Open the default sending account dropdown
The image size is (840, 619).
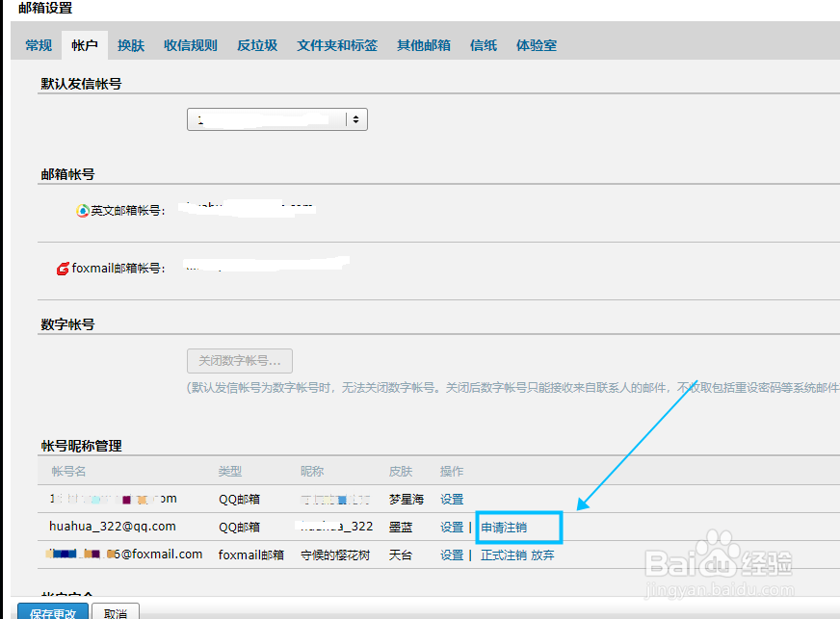pos(355,118)
